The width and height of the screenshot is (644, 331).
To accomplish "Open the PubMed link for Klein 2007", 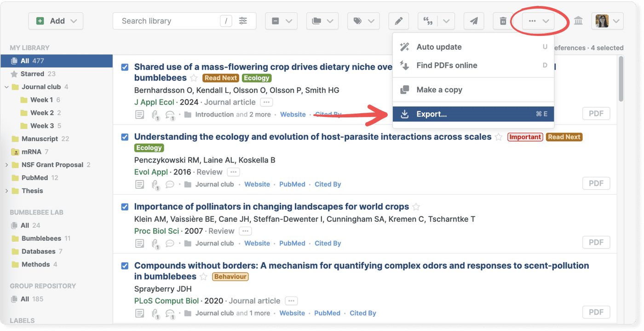I will click(292, 243).
